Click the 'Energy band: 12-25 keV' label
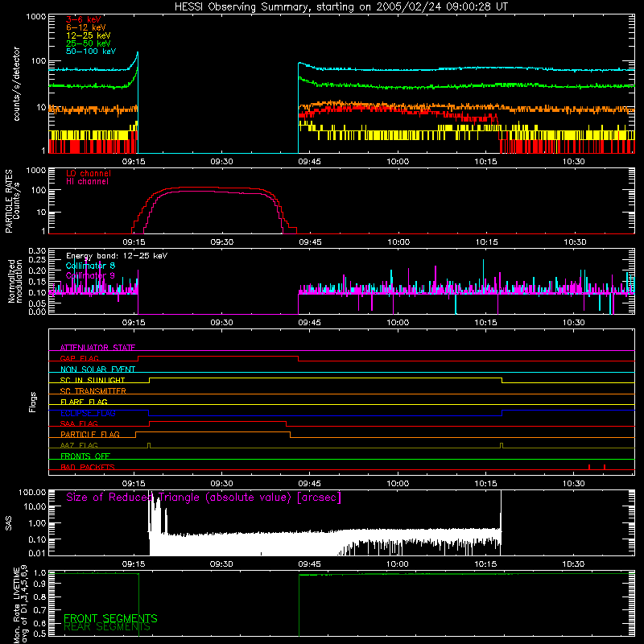 click(x=117, y=255)
